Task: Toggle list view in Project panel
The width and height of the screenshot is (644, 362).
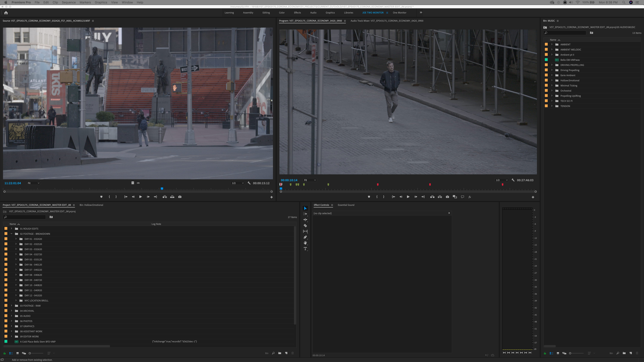Action: tap(11, 353)
